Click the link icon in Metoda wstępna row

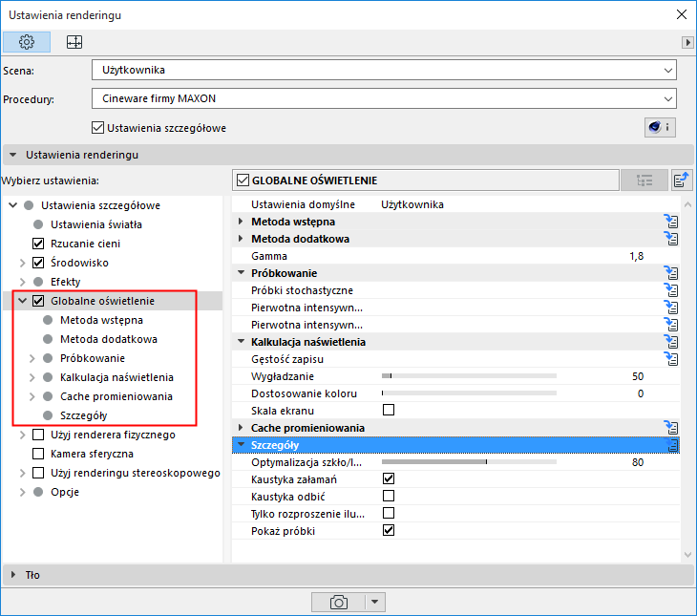(x=671, y=222)
